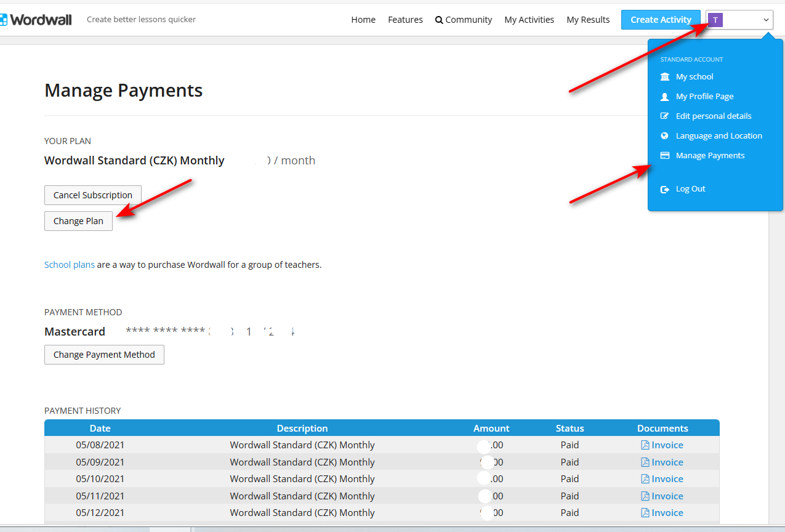Screen dimensions: 785x532
Task: Click the Manage Payments card icon
Action: pos(665,156)
